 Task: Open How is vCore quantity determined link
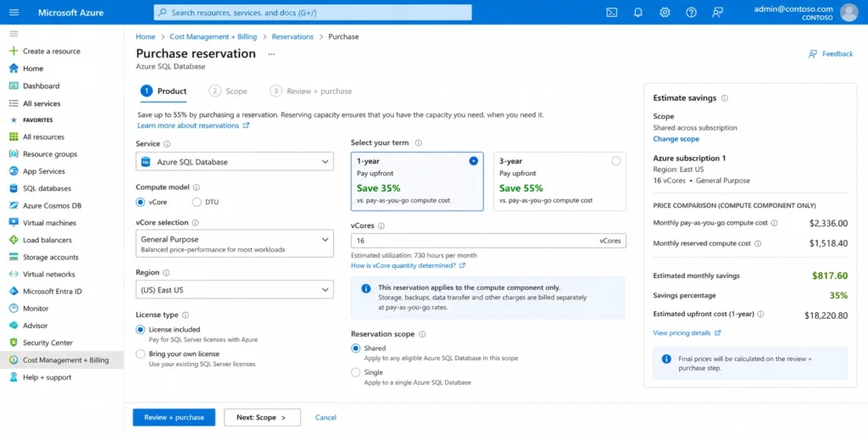click(408, 265)
